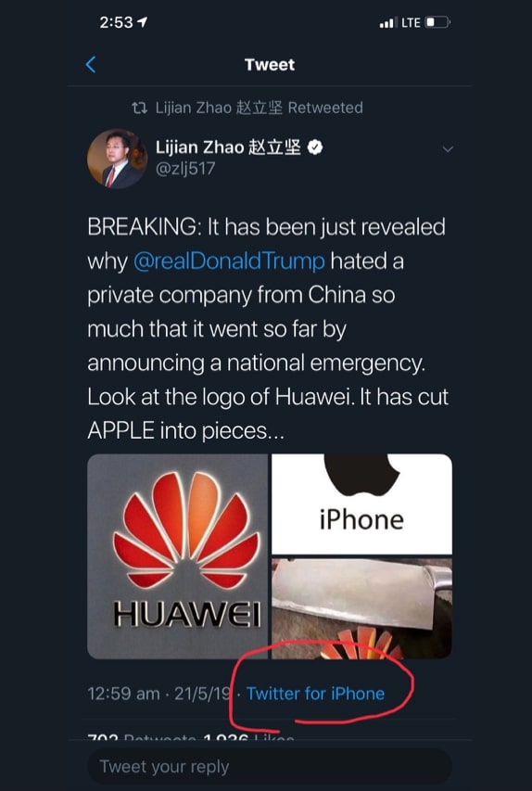Tap the battery icon in status bar
This screenshot has width=532, height=791.
click(x=437, y=22)
